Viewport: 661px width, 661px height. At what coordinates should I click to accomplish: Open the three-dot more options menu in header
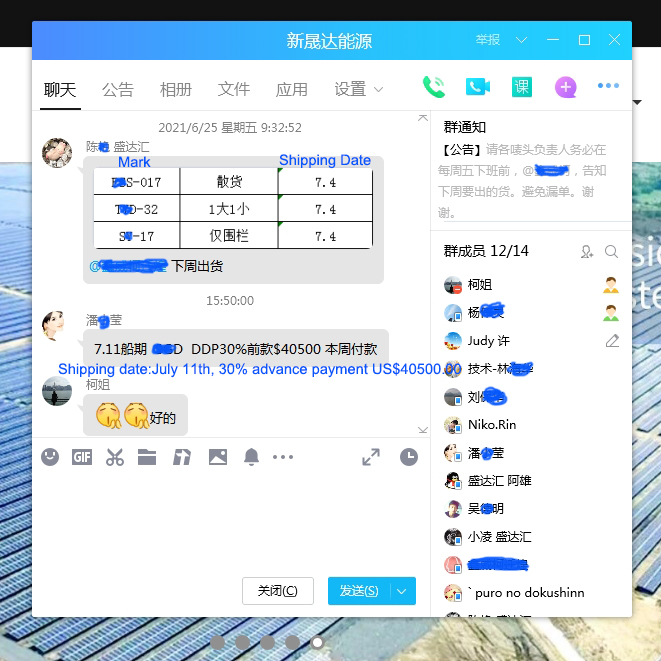608,86
